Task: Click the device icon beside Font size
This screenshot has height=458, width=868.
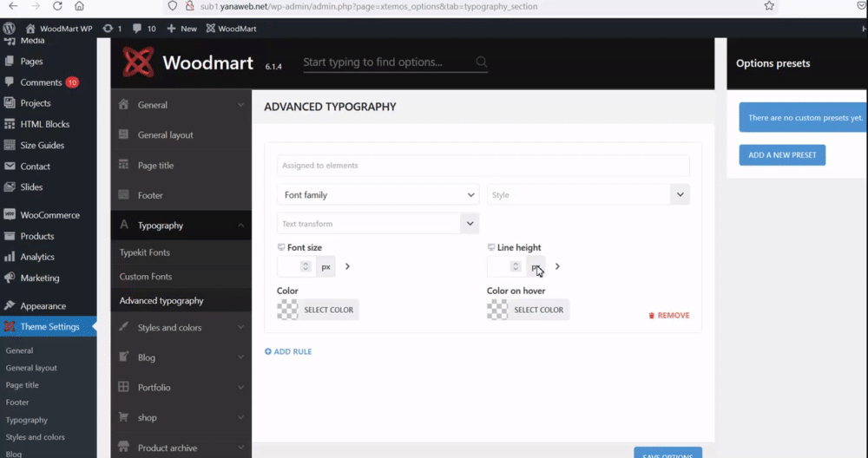Action: coord(281,247)
